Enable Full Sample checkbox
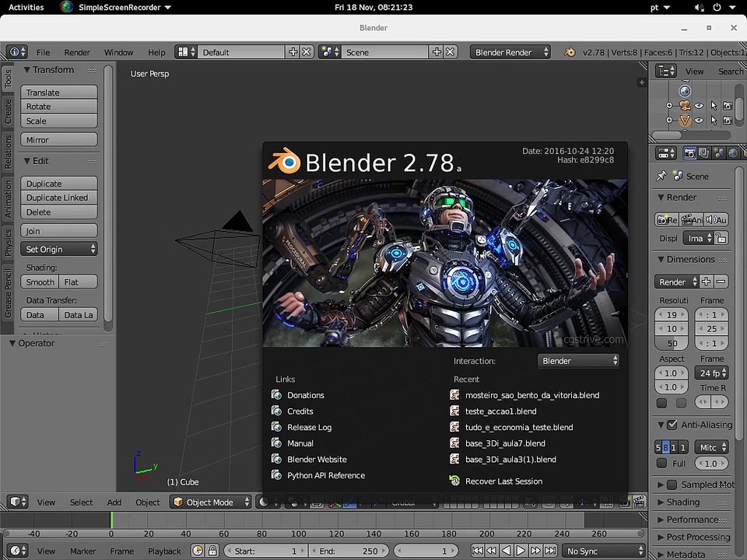Image resolution: width=747 pixels, height=560 pixels. pyautogui.click(x=661, y=463)
